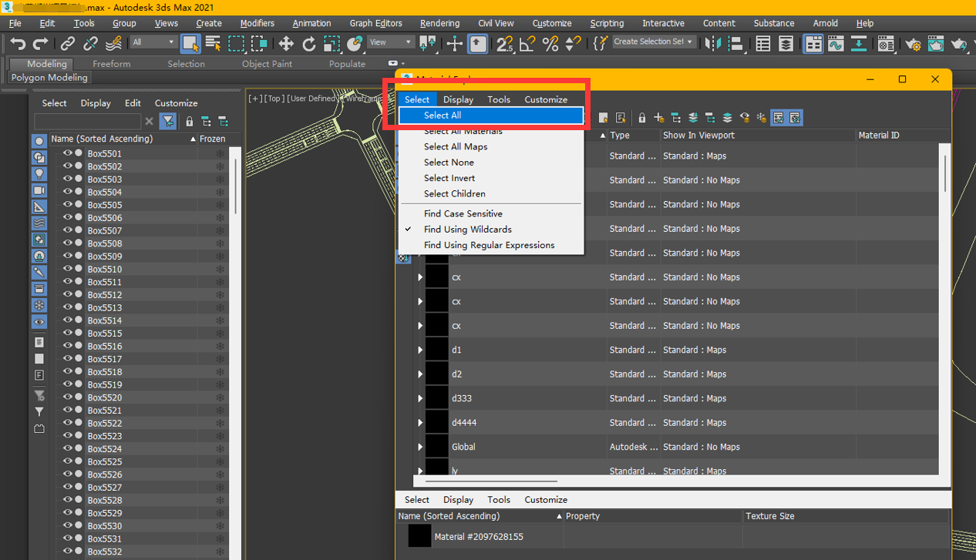
Task: Open the View reference coordinate dropdown
Action: tap(390, 42)
